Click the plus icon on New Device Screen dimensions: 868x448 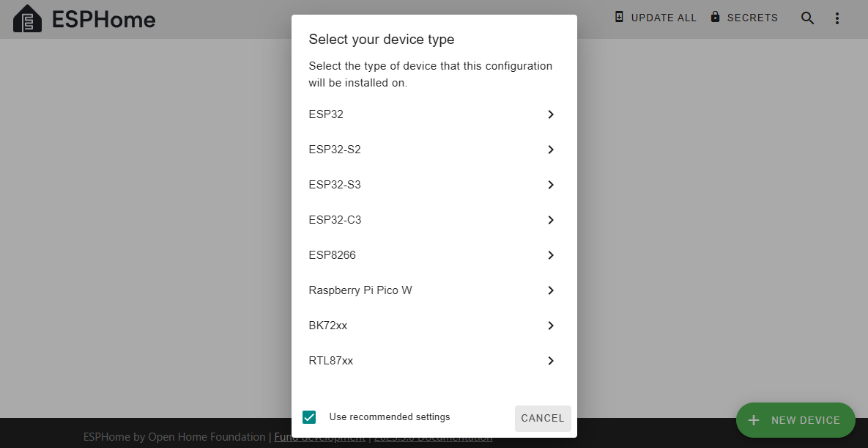click(x=754, y=420)
